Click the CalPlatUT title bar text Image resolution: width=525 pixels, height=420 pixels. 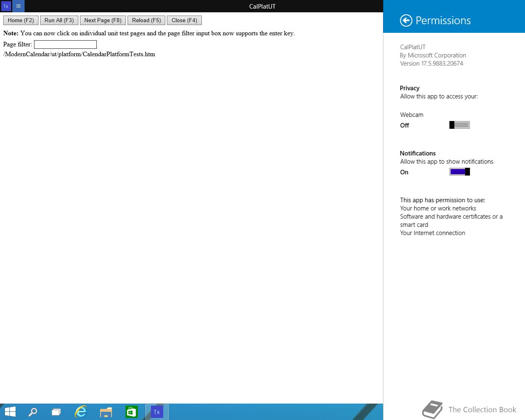tap(262, 6)
